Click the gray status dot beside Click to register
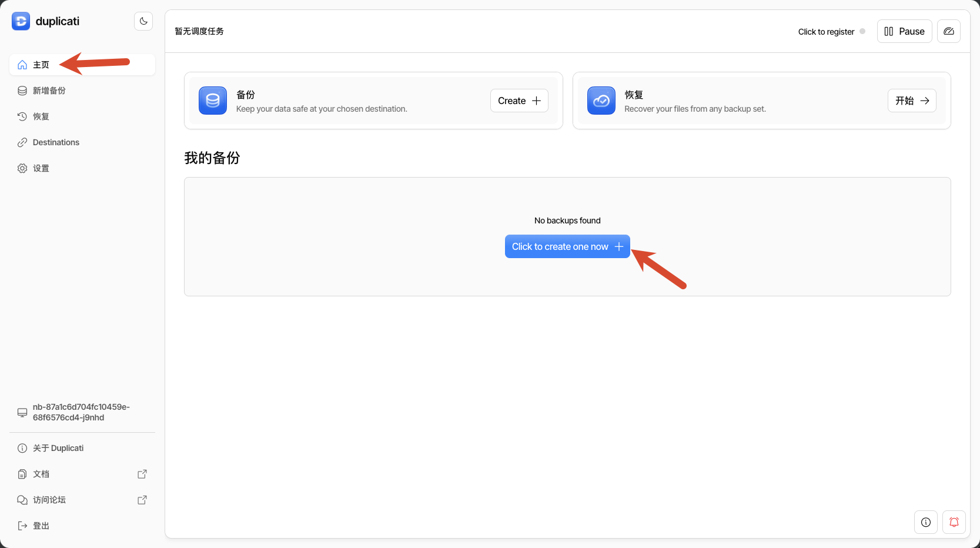 (x=862, y=31)
